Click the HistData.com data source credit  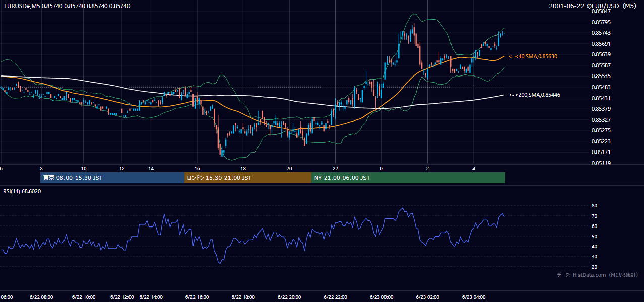click(598, 275)
